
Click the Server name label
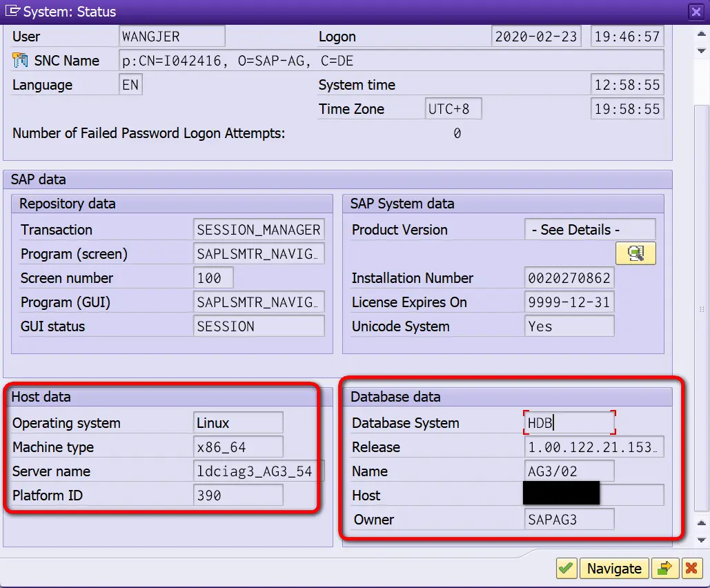coord(51,471)
